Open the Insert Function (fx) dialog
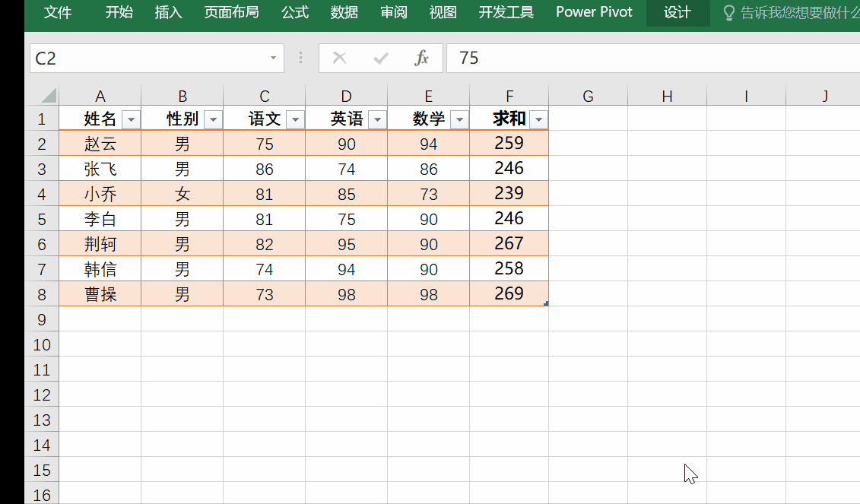Viewport: 860px width, 504px height. [422, 58]
